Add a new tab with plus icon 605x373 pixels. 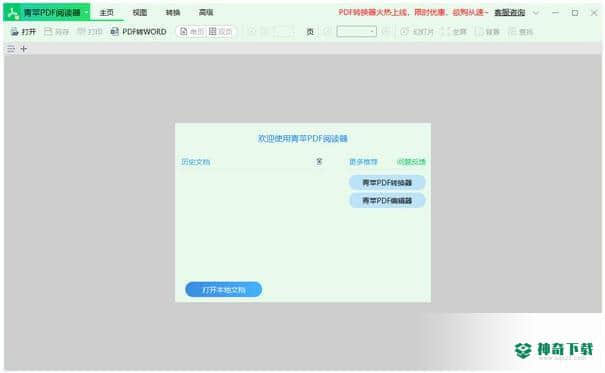[x=24, y=49]
